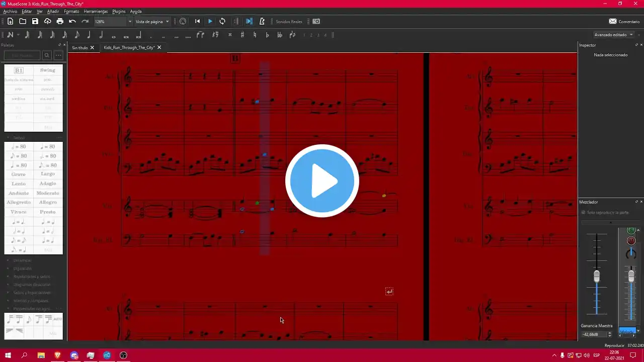The width and height of the screenshot is (644, 362).
Task: Rewind playback to the start
Action: (x=197, y=21)
